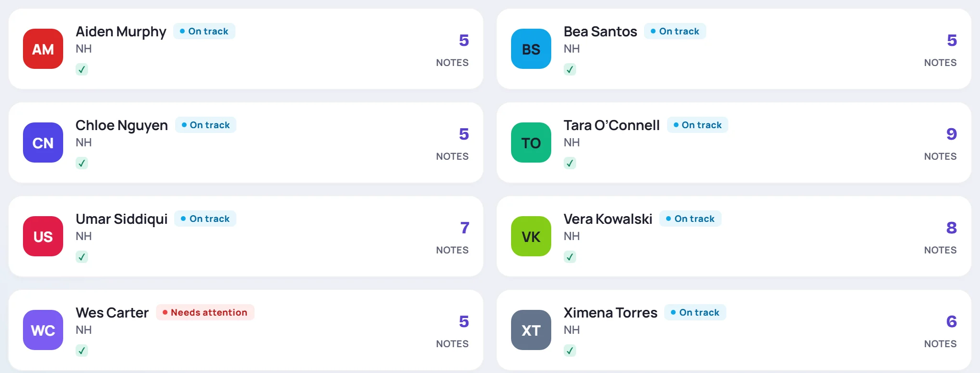The image size is (980, 373).
Task: Toggle the green checkmark under Tara O'Connell
Action: [570, 163]
